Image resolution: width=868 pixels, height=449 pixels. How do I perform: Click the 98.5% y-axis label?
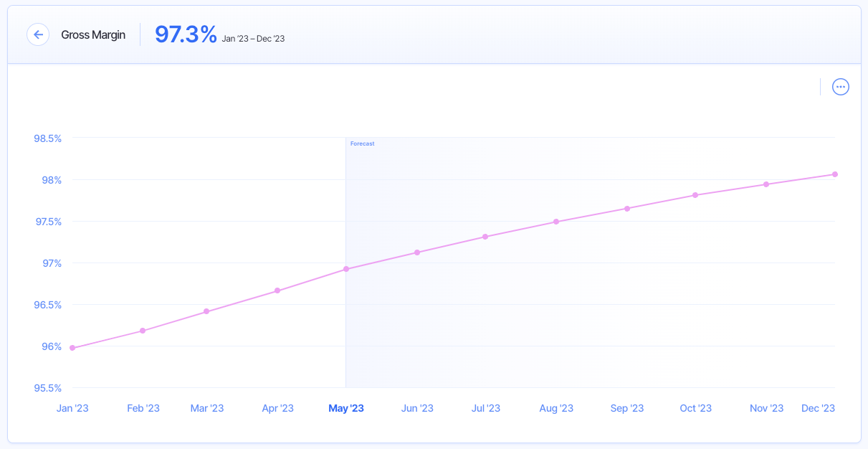[x=48, y=138]
